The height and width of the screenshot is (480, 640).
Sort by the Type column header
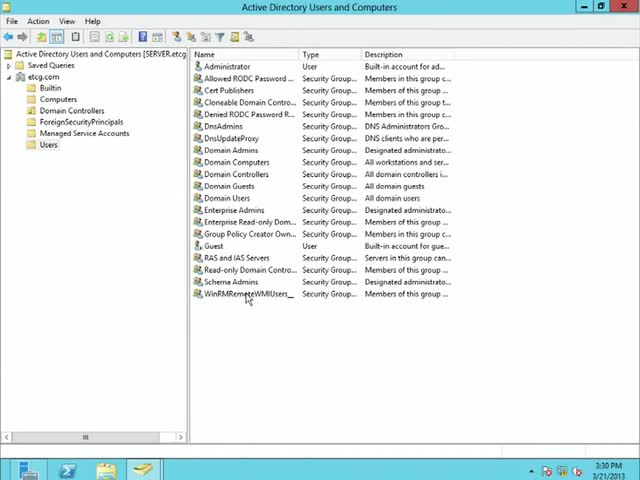pos(330,55)
